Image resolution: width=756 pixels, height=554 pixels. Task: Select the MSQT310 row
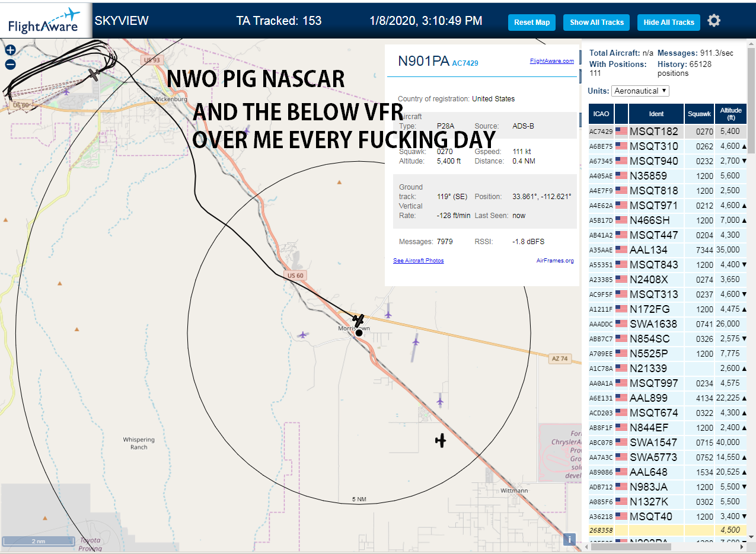point(668,146)
